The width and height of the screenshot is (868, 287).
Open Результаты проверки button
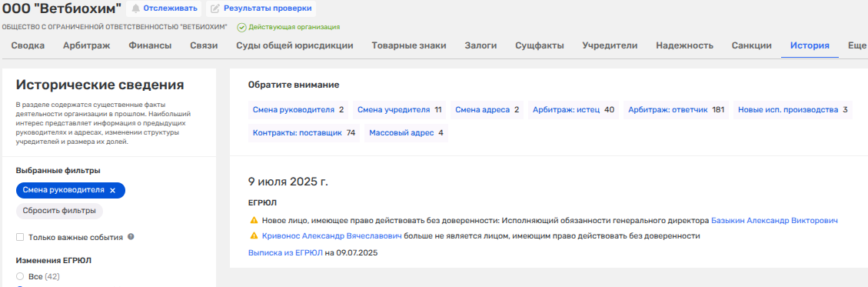[x=261, y=8]
